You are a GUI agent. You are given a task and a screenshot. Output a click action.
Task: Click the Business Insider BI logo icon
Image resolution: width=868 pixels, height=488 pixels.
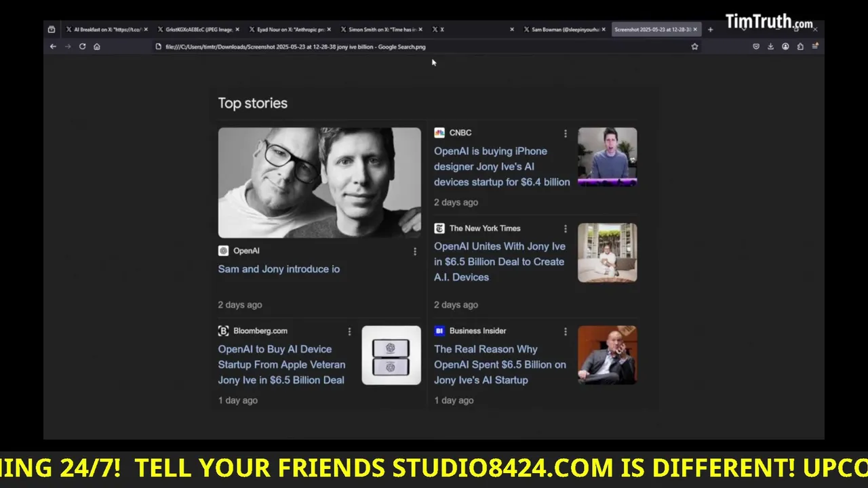[439, 331]
